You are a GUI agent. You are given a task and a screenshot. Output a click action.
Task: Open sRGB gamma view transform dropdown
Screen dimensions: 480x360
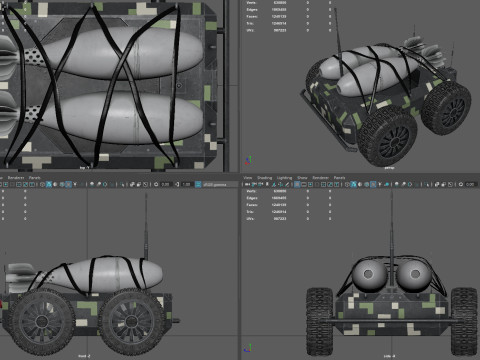click(x=220, y=184)
